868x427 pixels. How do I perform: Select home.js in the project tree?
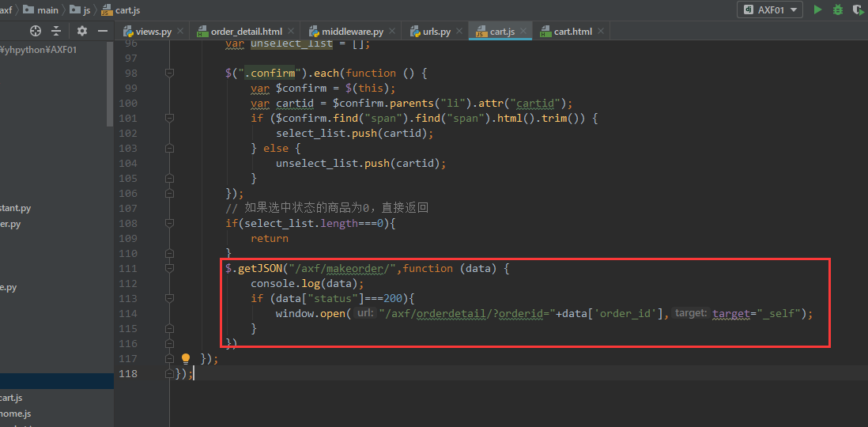pyautogui.click(x=16, y=413)
